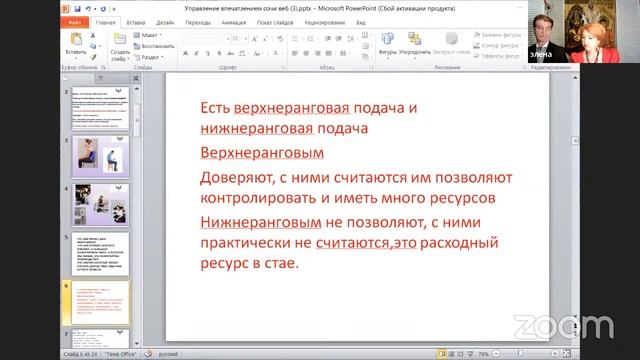Open the Customize Quick Access Toolbar dropdown
The image size is (640, 360).
pyautogui.click(x=114, y=9)
